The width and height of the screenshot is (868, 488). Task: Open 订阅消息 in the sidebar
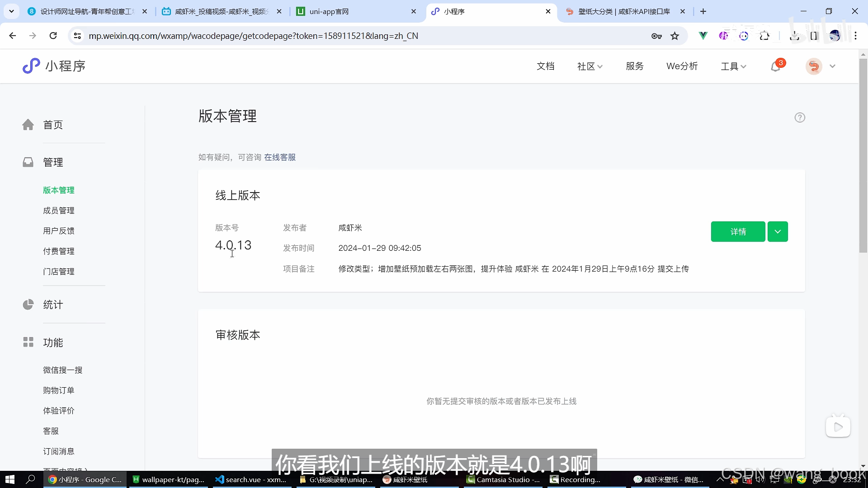coord(59,451)
